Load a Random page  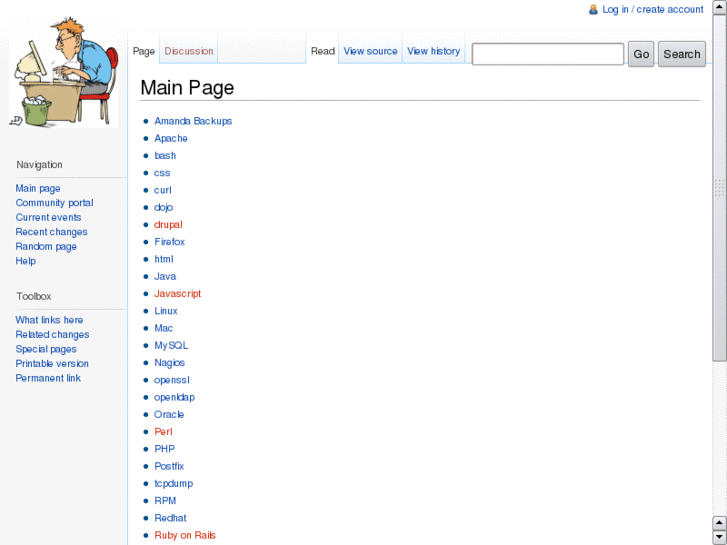[46, 246]
